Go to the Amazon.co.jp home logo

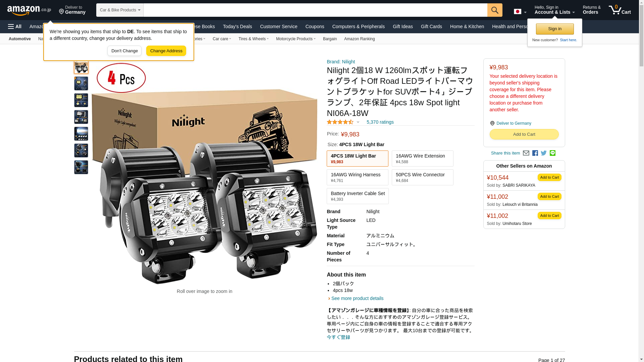(29, 10)
